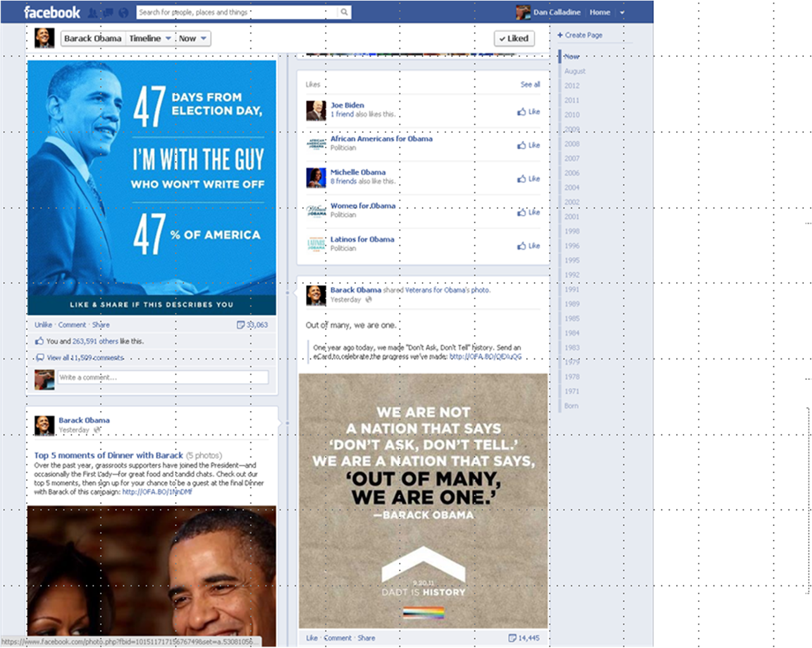This screenshot has width=812, height=648.
Task: Open the OFA.BO eCard link
Action: (x=486, y=357)
